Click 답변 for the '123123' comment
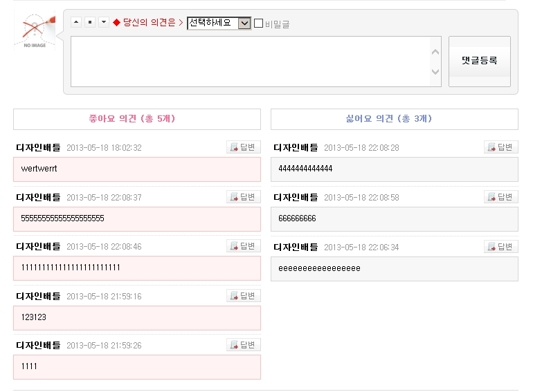This screenshot has width=542, height=392. [x=244, y=296]
